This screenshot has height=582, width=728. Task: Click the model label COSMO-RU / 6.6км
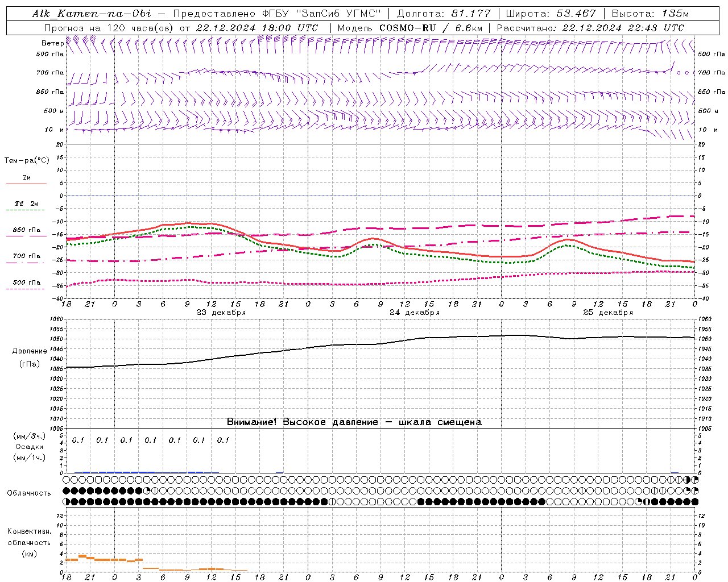pyautogui.click(x=431, y=28)
